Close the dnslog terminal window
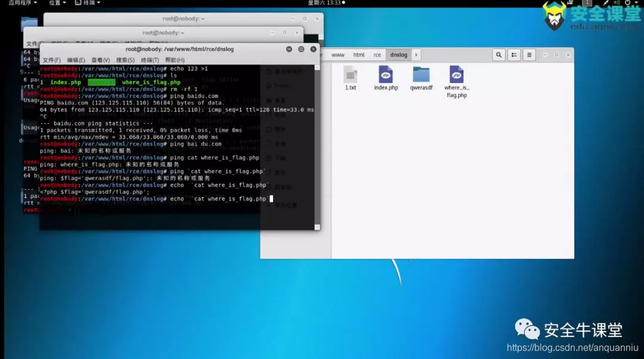Viewport: 644px width, 359px height. pos(314,49)
